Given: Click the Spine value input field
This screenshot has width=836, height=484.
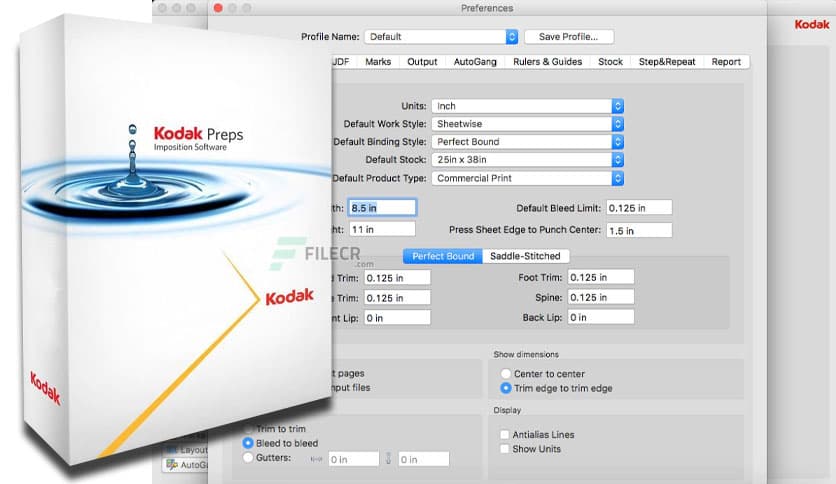Looking at the screenshot, I should (600, 298).
